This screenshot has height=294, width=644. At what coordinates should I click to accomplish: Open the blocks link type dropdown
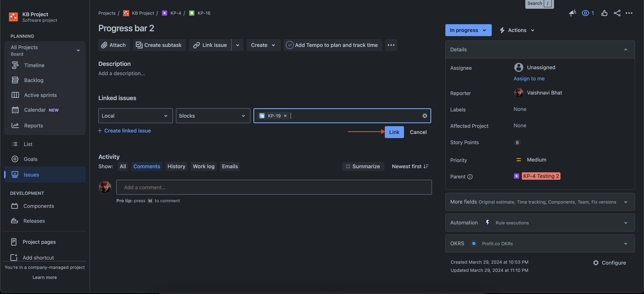point(213,116)
